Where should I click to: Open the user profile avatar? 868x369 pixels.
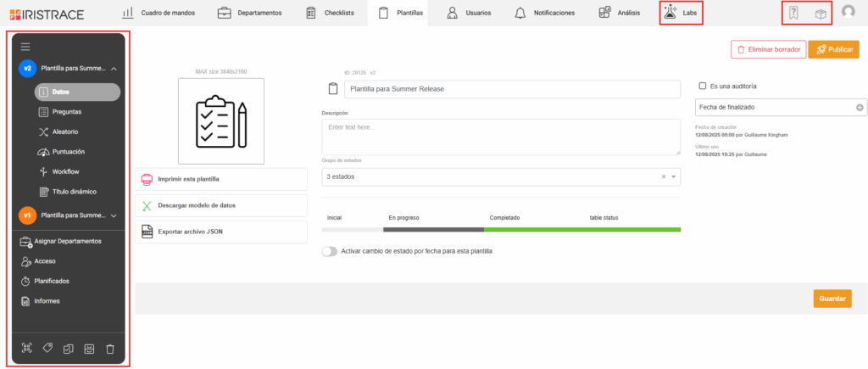[849, 13]
